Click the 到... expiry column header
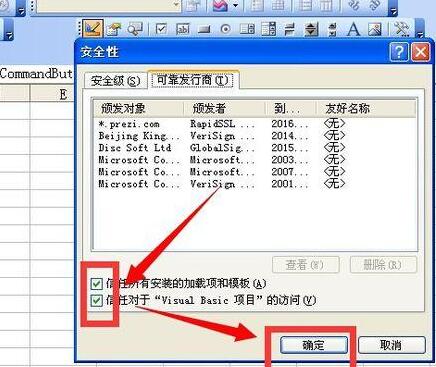The height and width of the screenshot is (367, 436). 290,108
